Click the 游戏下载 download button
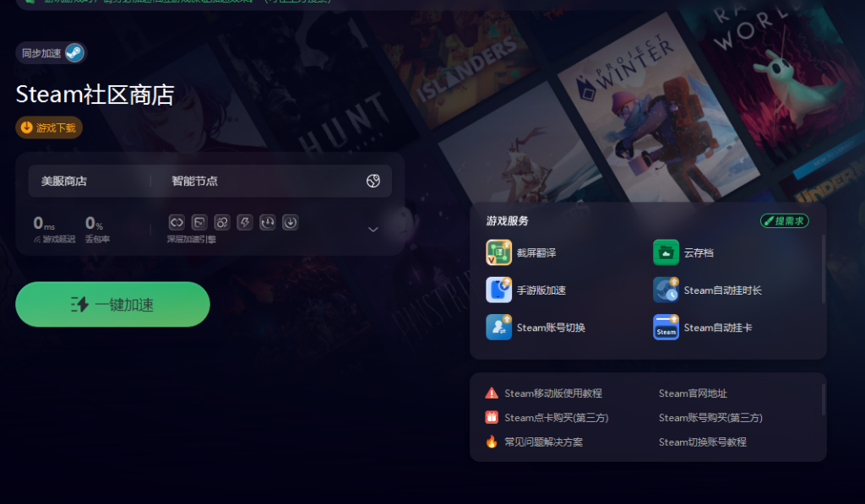This screenshot has width=865, height=504. click(x=49, y=127)
